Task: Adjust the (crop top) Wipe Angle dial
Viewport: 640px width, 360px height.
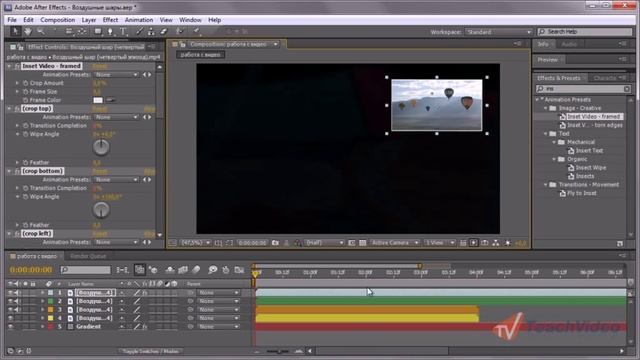Action: pos(101,147)
